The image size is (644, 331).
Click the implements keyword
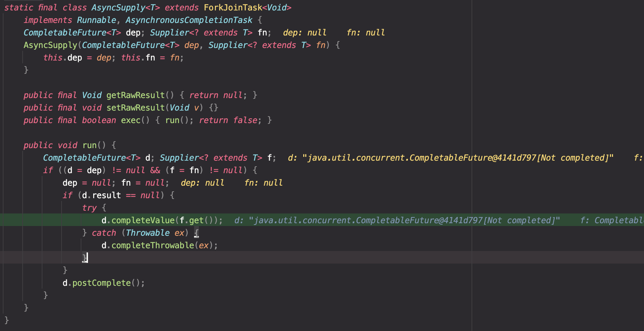click(x=48, y=20)
